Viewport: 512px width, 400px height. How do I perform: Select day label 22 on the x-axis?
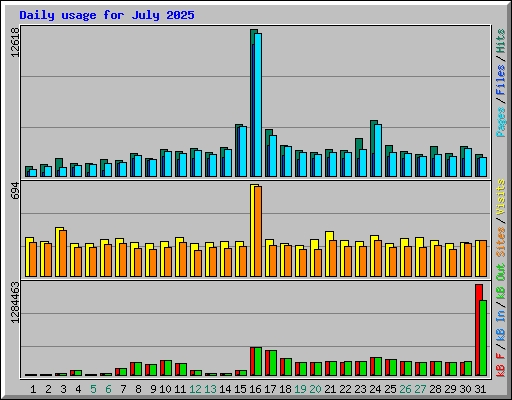coord(345,389)
